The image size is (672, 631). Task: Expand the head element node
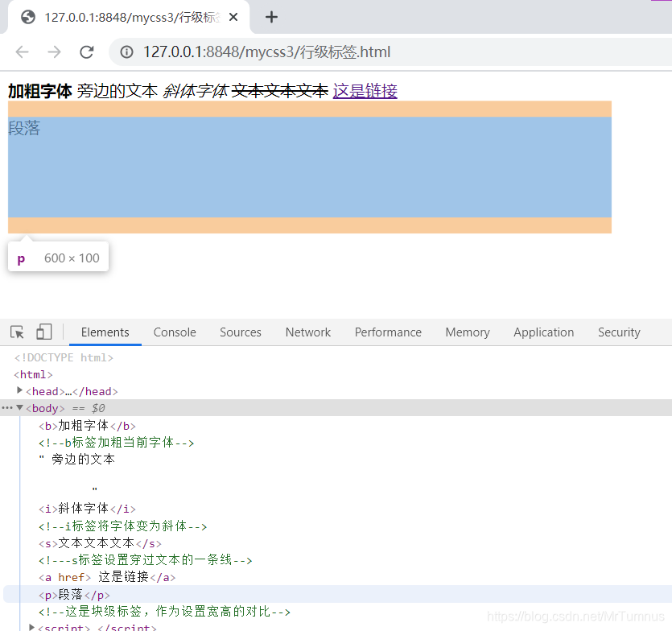(19, 390)
